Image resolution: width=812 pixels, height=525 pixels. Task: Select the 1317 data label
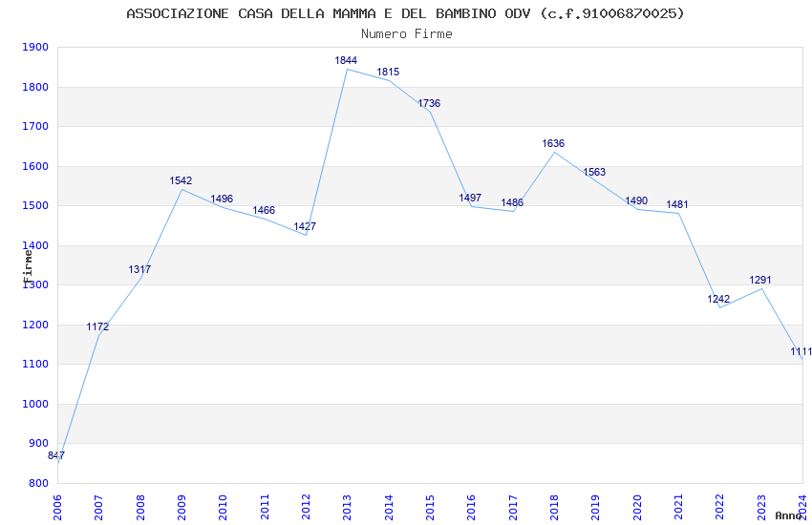(139, 269)
